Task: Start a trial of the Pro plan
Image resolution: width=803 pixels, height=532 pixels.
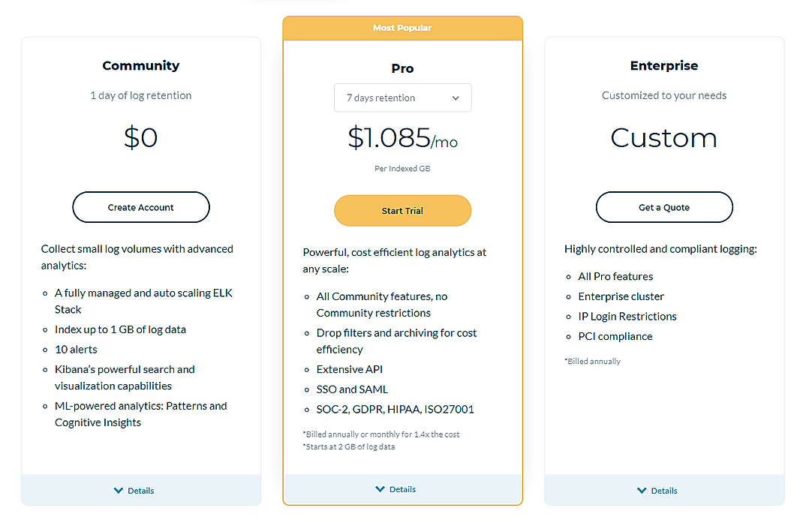Action: [402, 210]
